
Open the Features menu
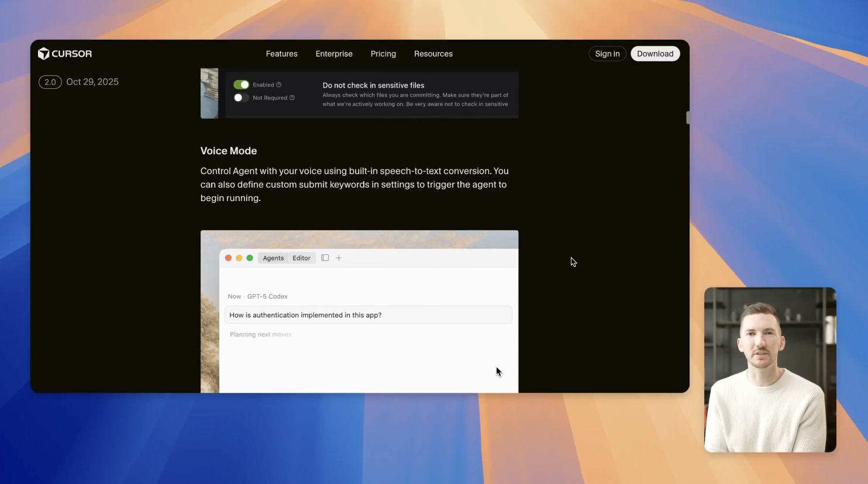[281, 53]
